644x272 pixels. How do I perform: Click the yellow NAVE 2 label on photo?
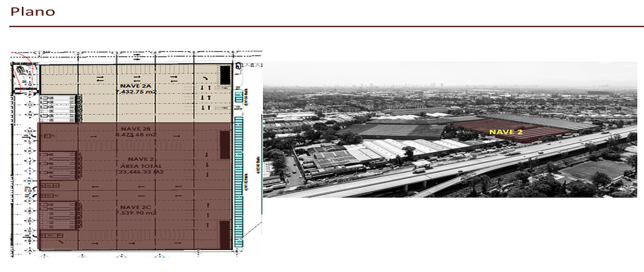[x=506, y=131]
